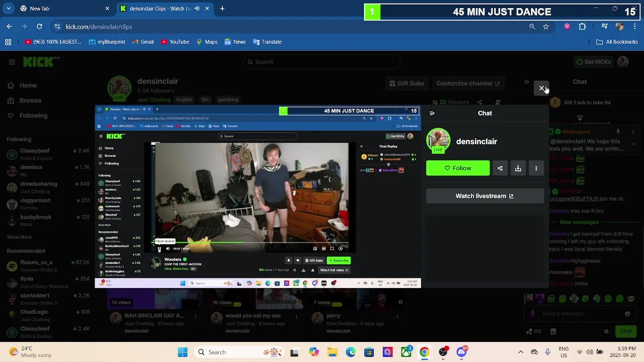Open the Translate bookmark
Image resolution: width=644 pixels, height=362 pixels.
[x=267, y=42]
